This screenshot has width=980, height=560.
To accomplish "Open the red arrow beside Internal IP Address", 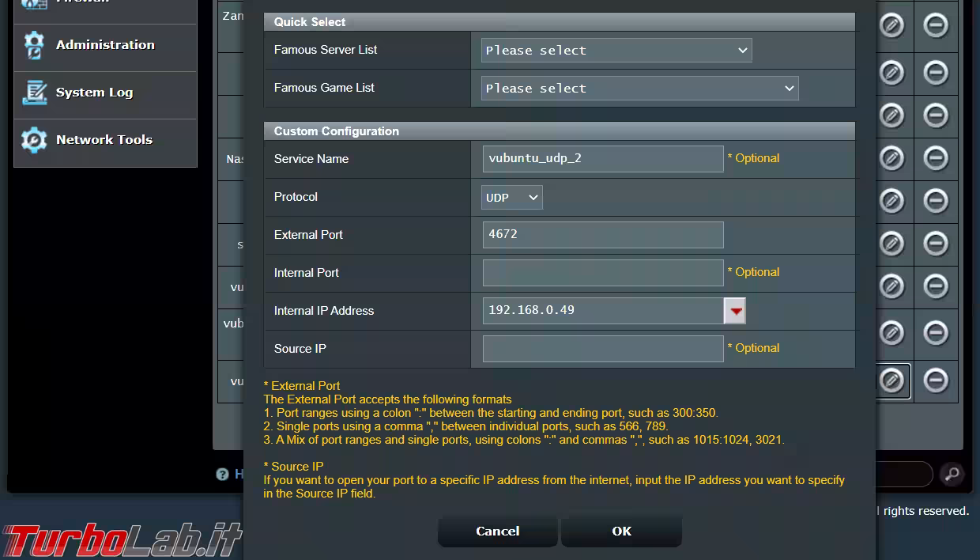I will click(x=736, y=311).
